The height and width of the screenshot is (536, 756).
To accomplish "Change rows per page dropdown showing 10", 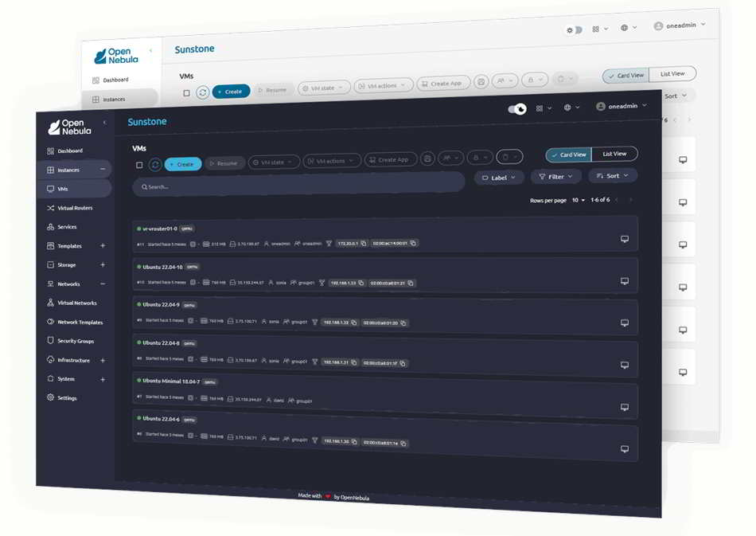I will pos(578,200).
